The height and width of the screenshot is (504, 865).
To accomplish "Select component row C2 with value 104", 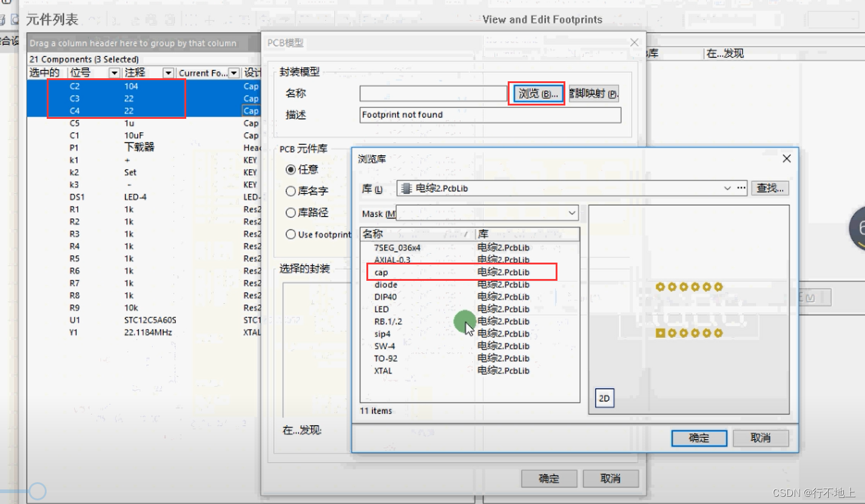I will coord(145,86).
